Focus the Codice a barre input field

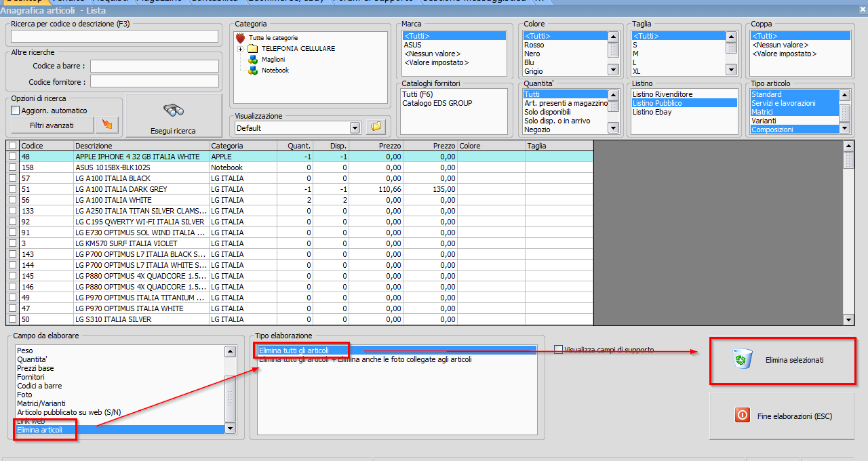155,66
